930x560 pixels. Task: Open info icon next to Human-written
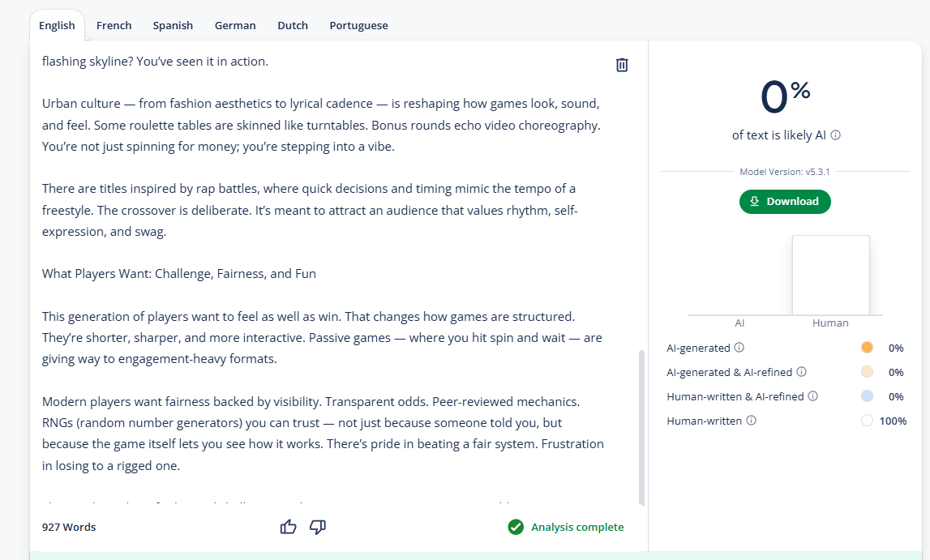pos(751,421)
